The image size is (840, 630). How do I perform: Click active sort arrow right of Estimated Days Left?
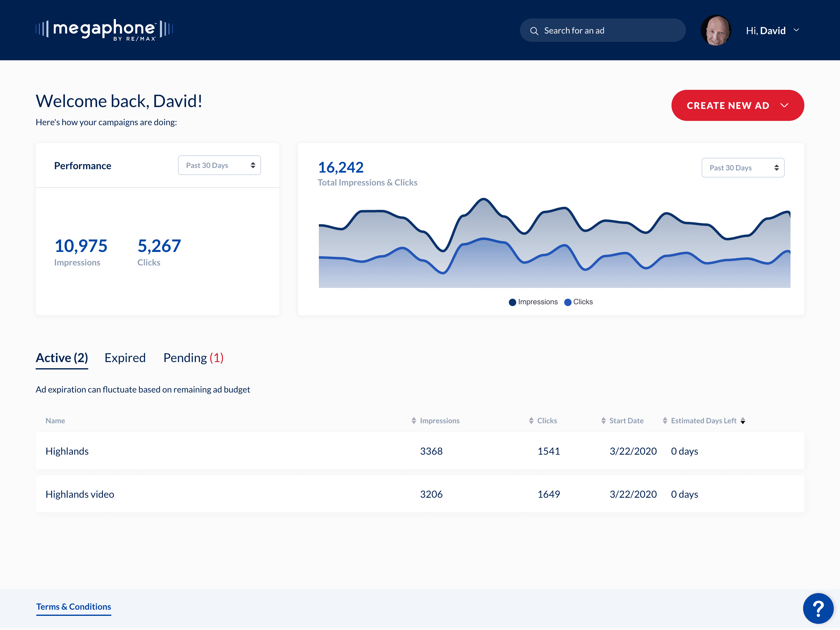[743, 421]
